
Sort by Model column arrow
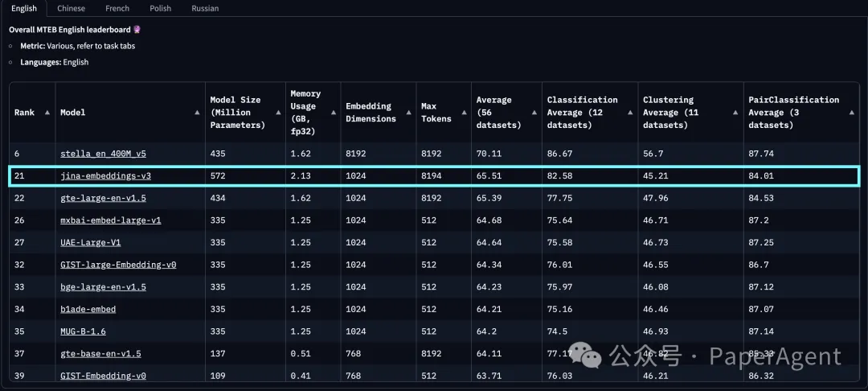[x=197, y=113]
